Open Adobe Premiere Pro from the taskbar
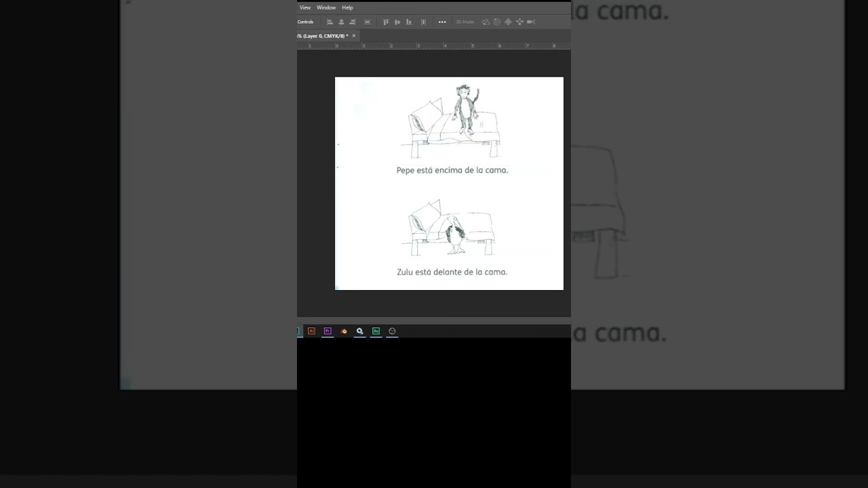Image resolution: width=868 pixels, height=488 pixels. point(328,331)
